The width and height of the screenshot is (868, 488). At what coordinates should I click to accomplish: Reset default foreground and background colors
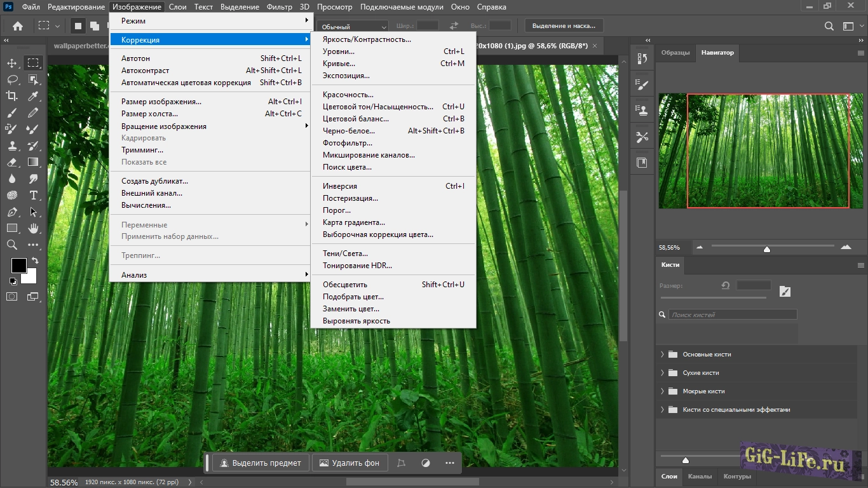13,281
